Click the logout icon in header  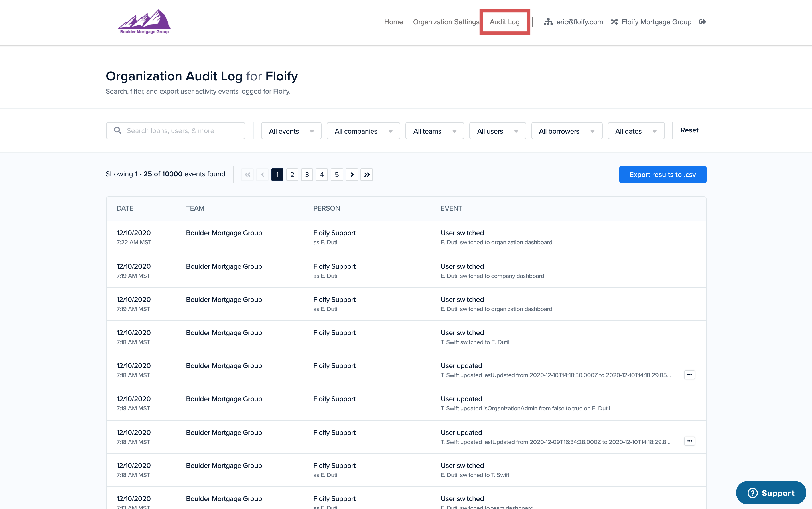click(702, 22)
